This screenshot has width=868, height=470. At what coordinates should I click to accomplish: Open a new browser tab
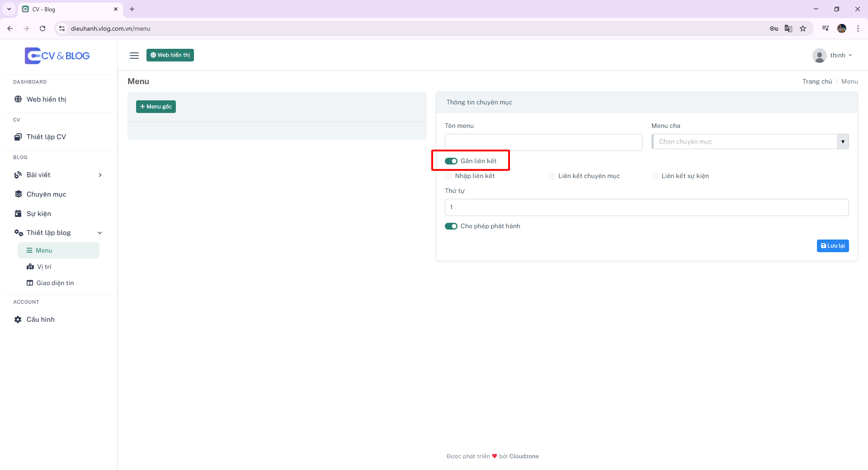132,9
